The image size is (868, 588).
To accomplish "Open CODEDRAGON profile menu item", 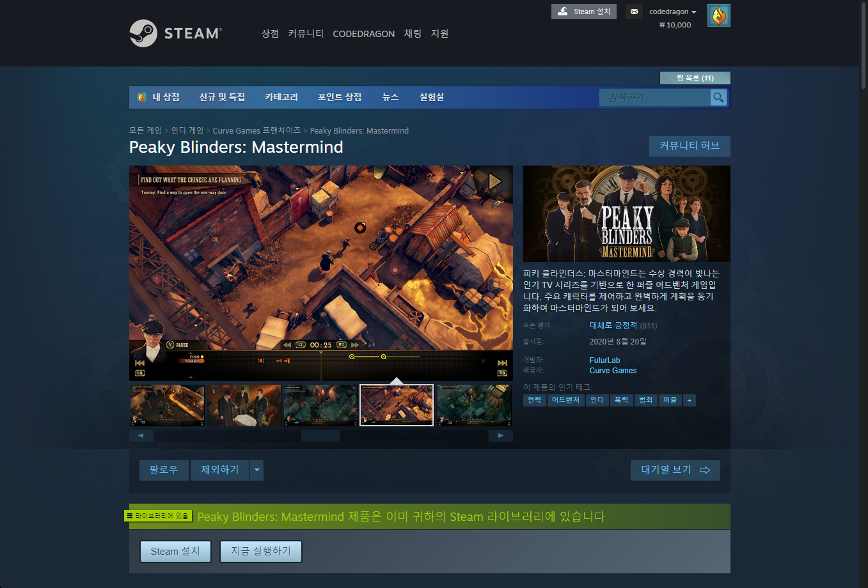I will (364, 34).
